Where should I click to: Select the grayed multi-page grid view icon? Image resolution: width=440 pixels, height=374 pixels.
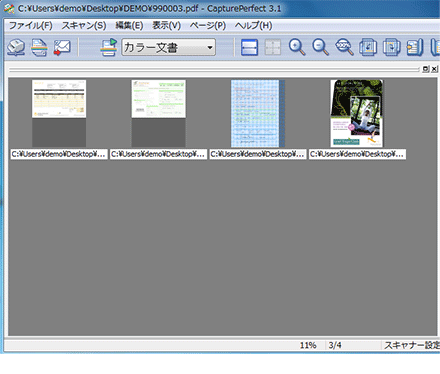pos(273,47)
